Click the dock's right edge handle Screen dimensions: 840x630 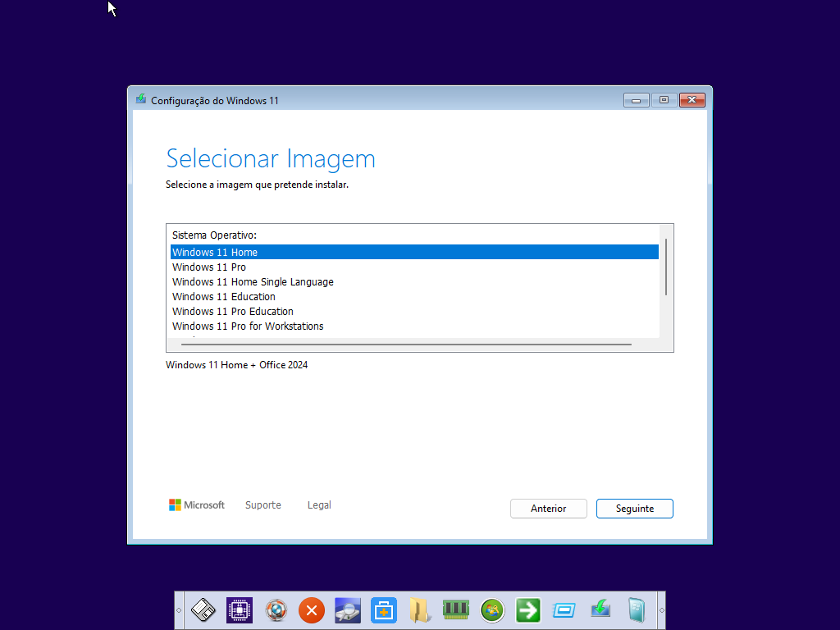(x=662, y=610)
